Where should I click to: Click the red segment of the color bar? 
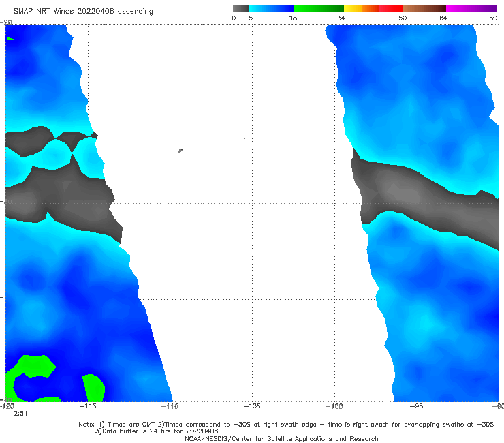pos(391,8)
